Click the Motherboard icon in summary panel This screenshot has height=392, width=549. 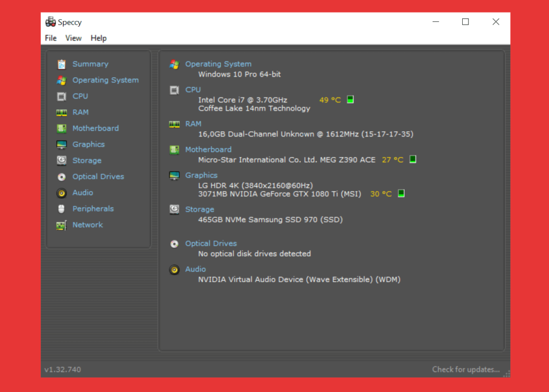tap(174, 150)
